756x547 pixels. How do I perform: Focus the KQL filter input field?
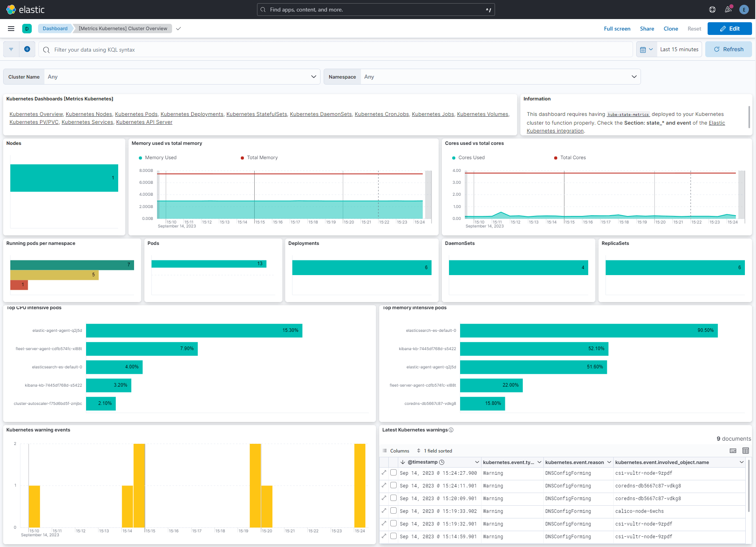[x=335, y=50]
